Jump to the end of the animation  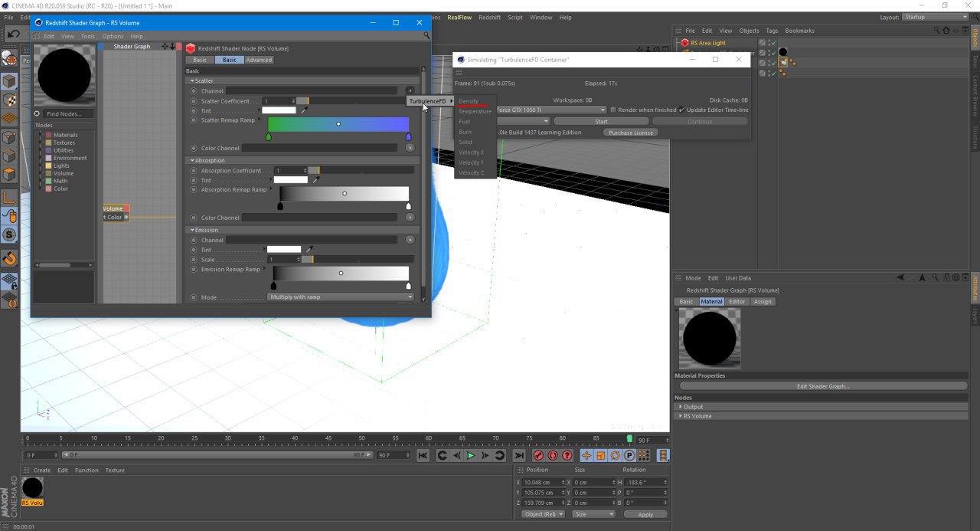(x=519, y=455)
